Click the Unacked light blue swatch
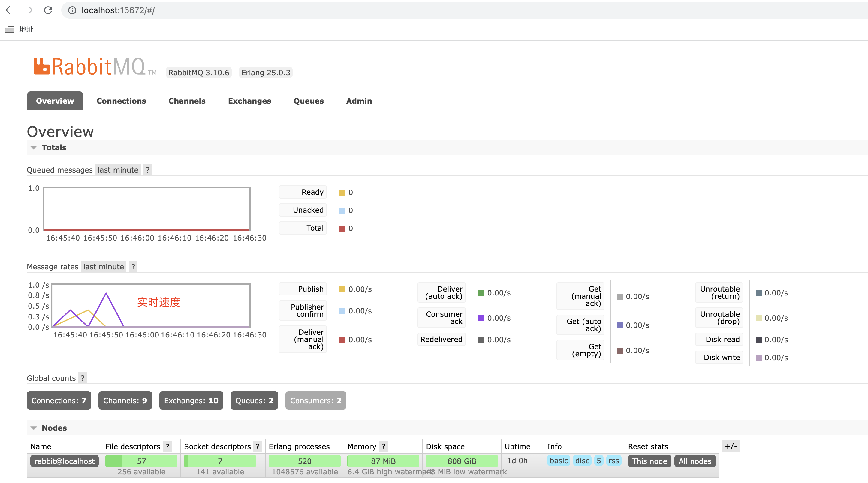Image resolution: width=868 pixels, height=483 pixels. click(342, 211)
